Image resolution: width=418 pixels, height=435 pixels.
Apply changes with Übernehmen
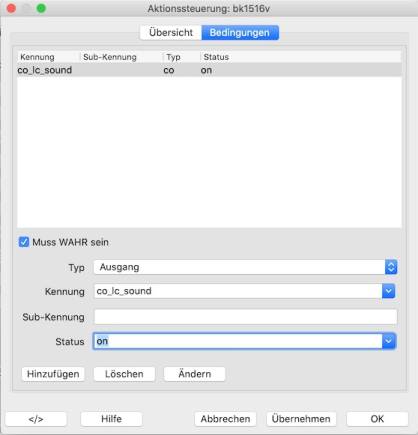click(301, 419)
